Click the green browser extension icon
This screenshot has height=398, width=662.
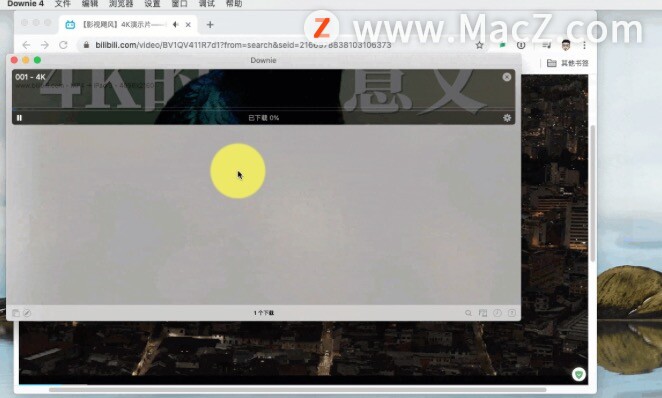[502, 45]
